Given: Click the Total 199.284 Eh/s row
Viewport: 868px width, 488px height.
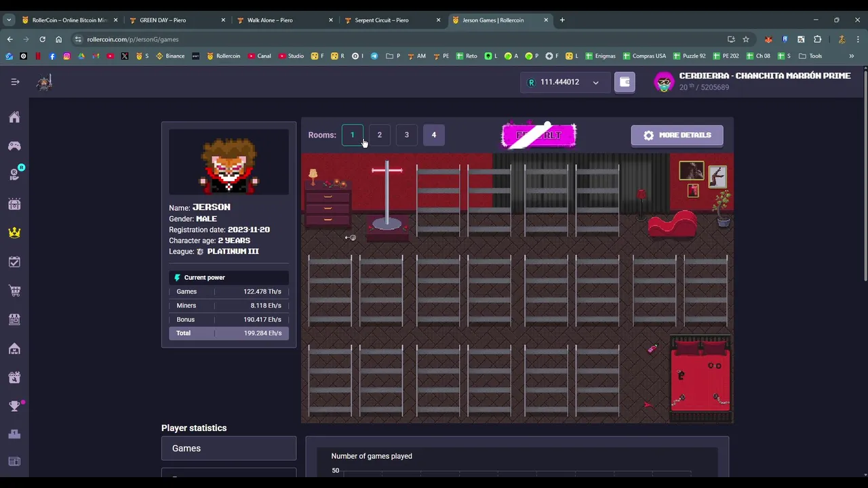Looking at the screenshot, I should [229, 333].
